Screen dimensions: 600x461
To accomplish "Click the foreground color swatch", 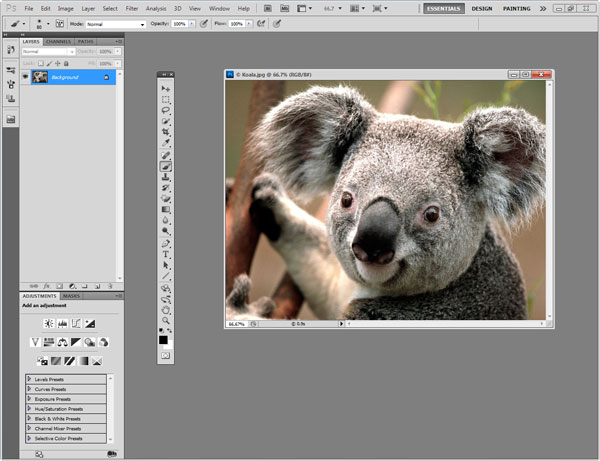I will pos(164,341).
